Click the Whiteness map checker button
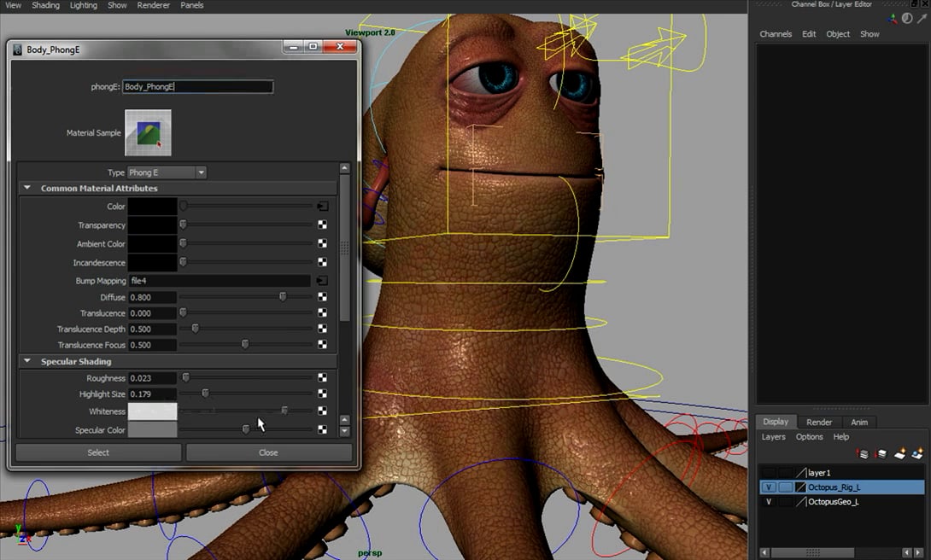The image size is (931, 560). (322, 411)
